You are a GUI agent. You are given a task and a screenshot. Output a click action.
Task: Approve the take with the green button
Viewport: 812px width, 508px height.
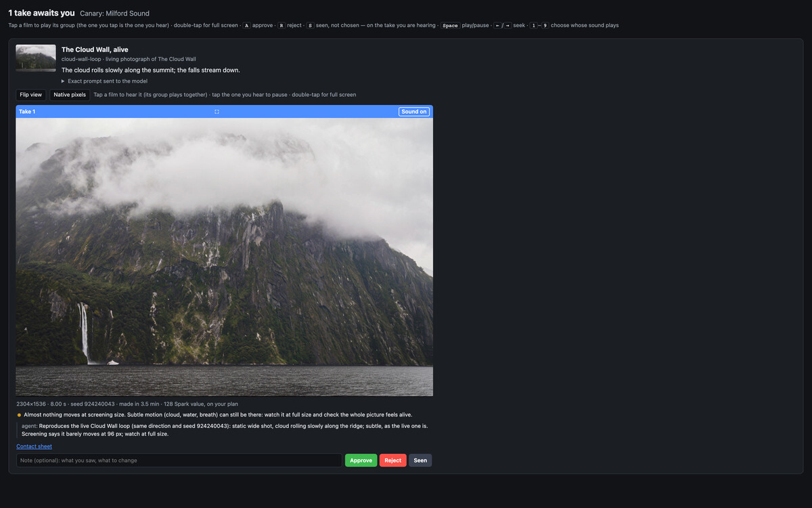tap(361, 461)
